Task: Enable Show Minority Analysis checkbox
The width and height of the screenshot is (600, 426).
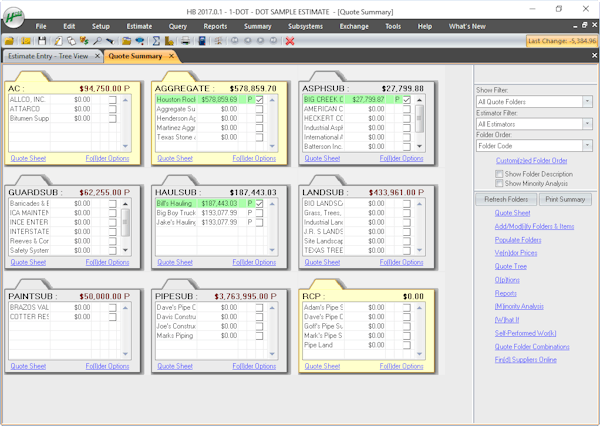Action: tap(499, 183)
